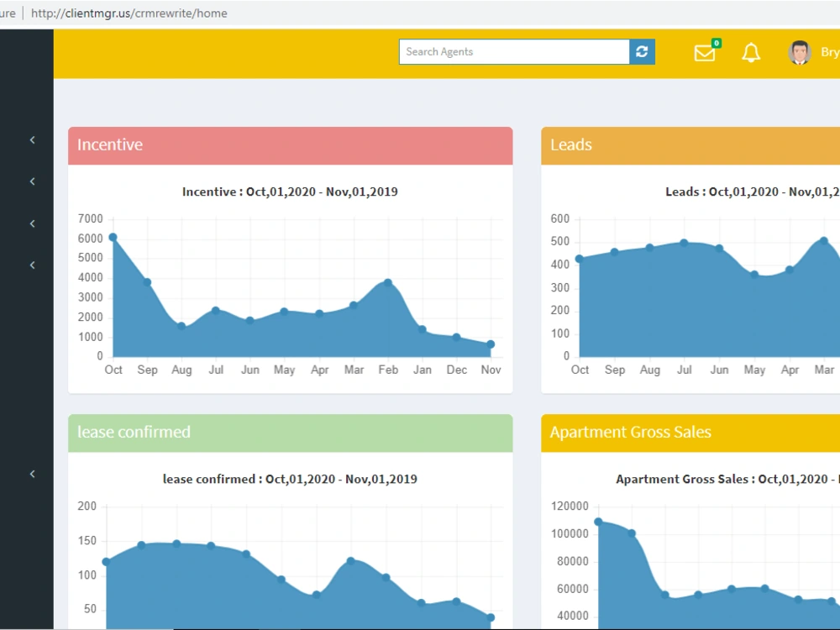The height and width of the screenshot is (630, 840).
Task: Click the Incentive chart date range title
Action: (290, 192)
